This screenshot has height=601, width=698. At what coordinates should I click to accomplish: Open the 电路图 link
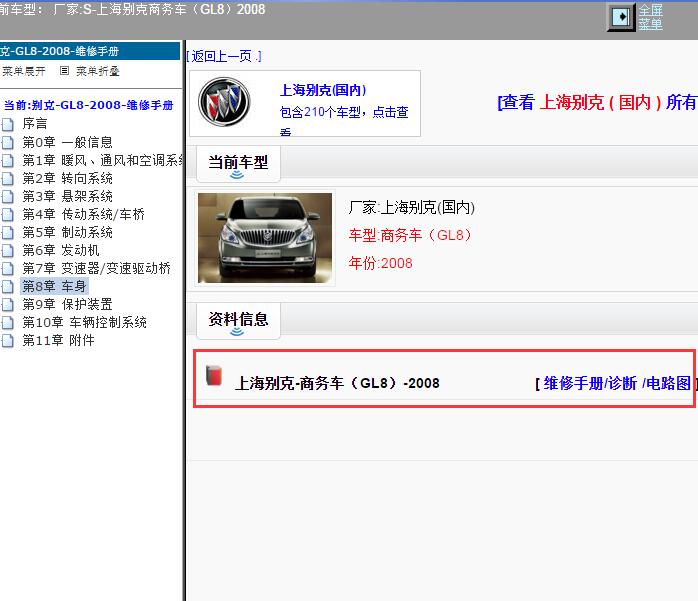click(668, 383)
